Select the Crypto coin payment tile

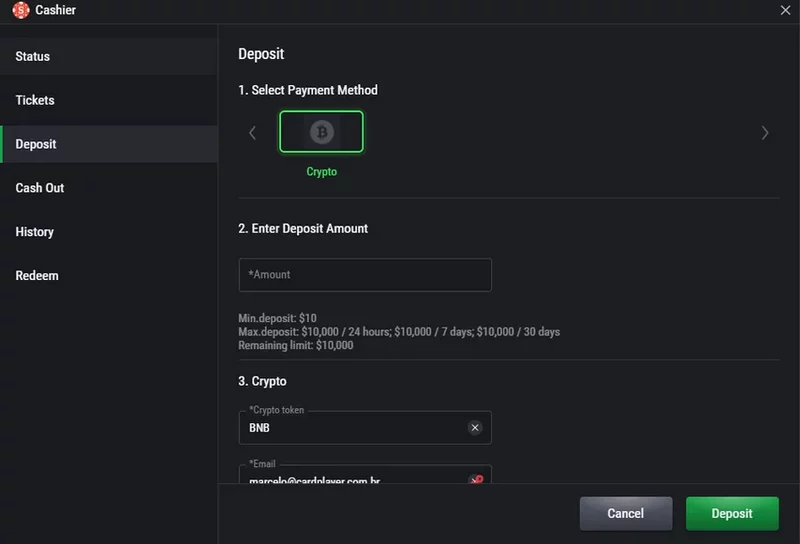pos(321,131)
